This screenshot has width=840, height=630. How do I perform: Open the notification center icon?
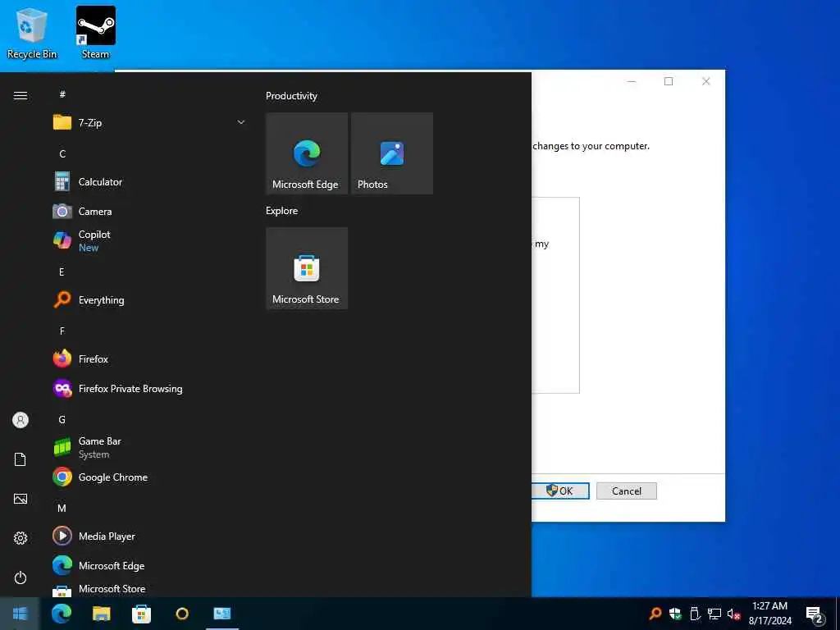(815, 615)
